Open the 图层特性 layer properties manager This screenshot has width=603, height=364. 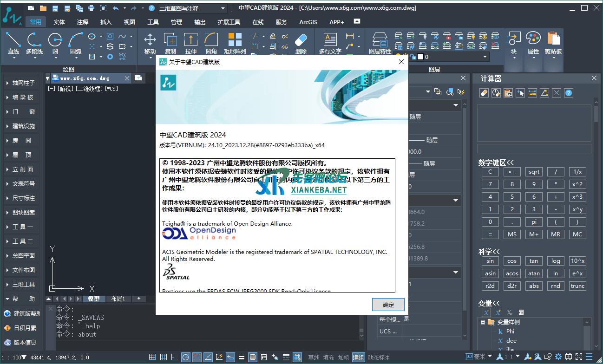[380, 42]
